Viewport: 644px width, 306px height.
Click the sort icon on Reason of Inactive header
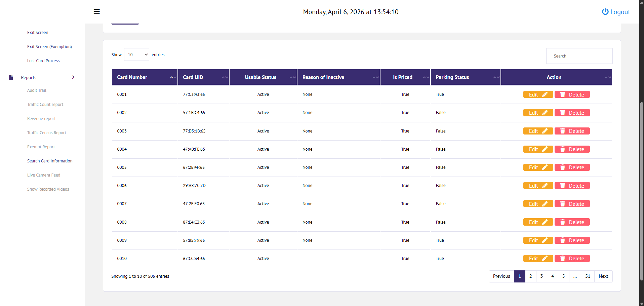coord(376,77)
